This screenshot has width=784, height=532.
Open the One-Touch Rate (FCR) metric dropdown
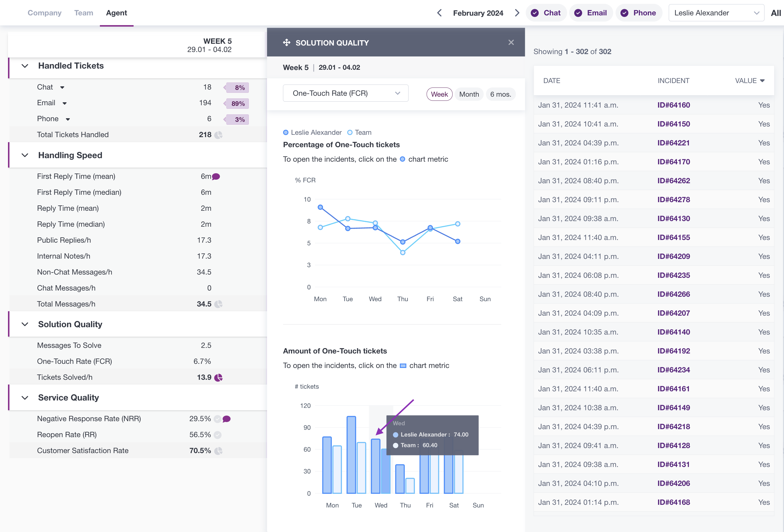point(345,93)
